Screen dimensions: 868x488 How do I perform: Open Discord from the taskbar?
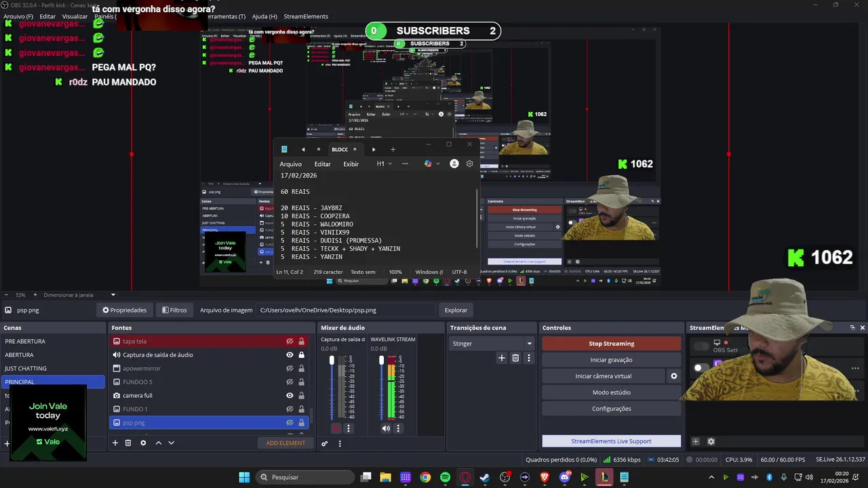(x=565, y=477)
